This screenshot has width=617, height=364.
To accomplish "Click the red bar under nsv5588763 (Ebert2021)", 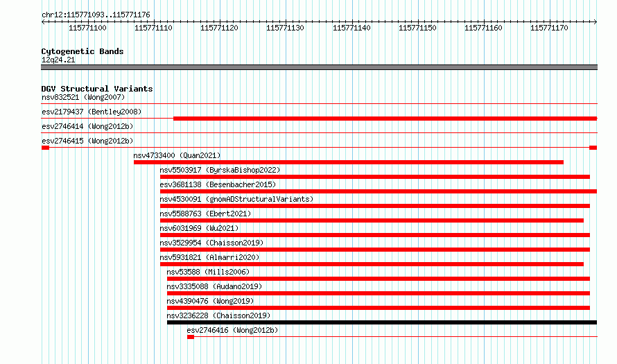I will pyautogui.click(x=372, y=220).
